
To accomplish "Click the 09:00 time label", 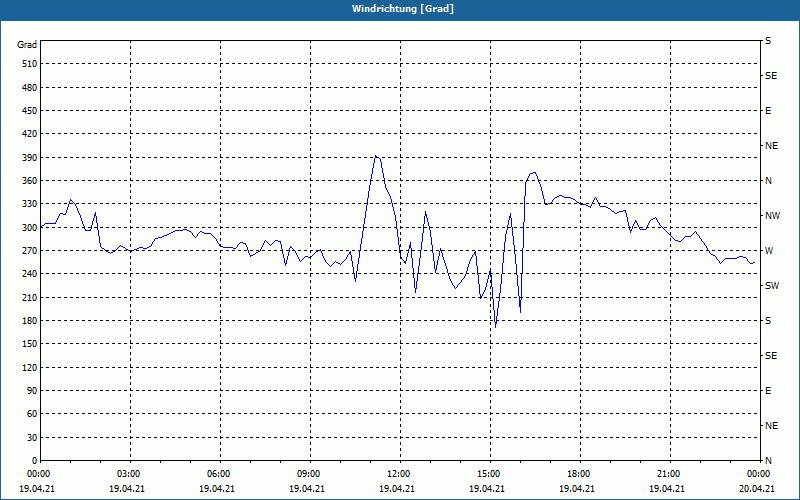I will (x=308, y=474).
